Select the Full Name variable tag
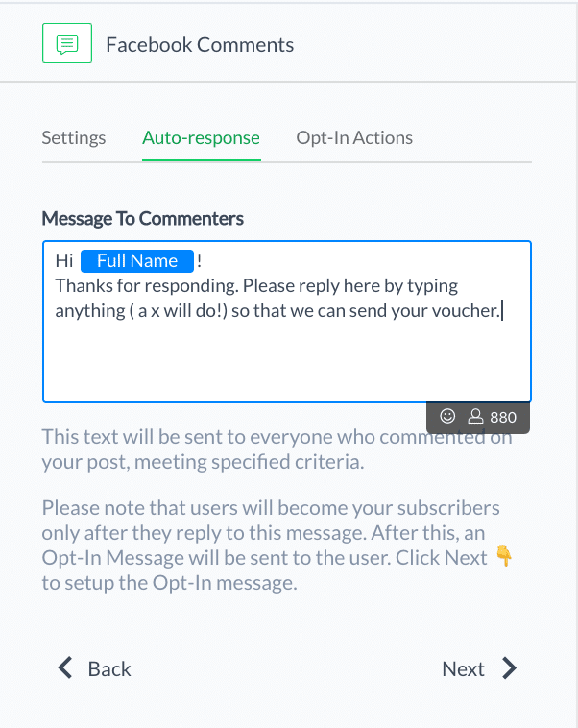This screenshot has height=728, width=578. click(x=137, y=261)
